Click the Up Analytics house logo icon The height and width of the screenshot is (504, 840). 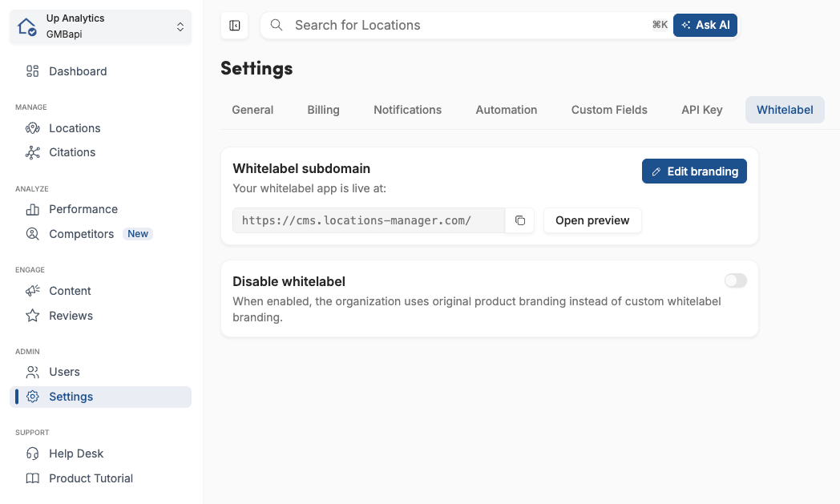click(x=26, y=26)
